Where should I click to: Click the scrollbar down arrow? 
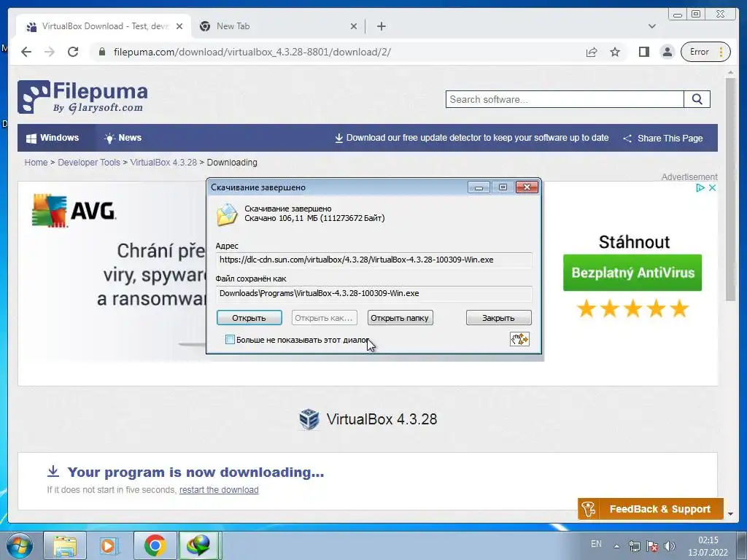tap(730, 514)
